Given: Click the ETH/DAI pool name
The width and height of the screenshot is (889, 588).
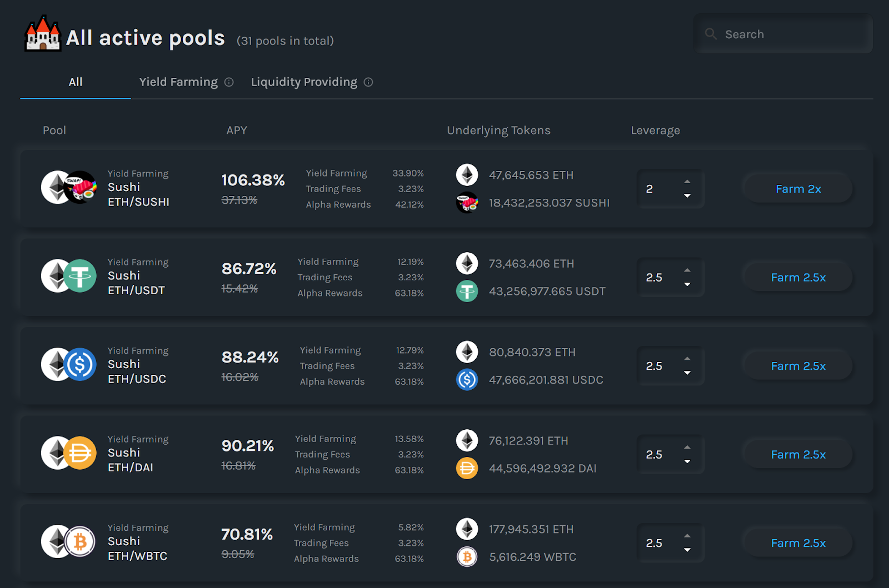Looking at the screenshot, I should pos(131,468).
